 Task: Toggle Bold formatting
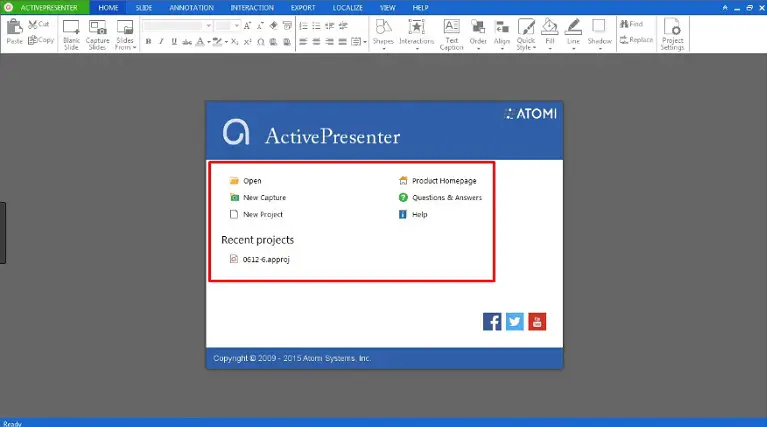[148, 42]
